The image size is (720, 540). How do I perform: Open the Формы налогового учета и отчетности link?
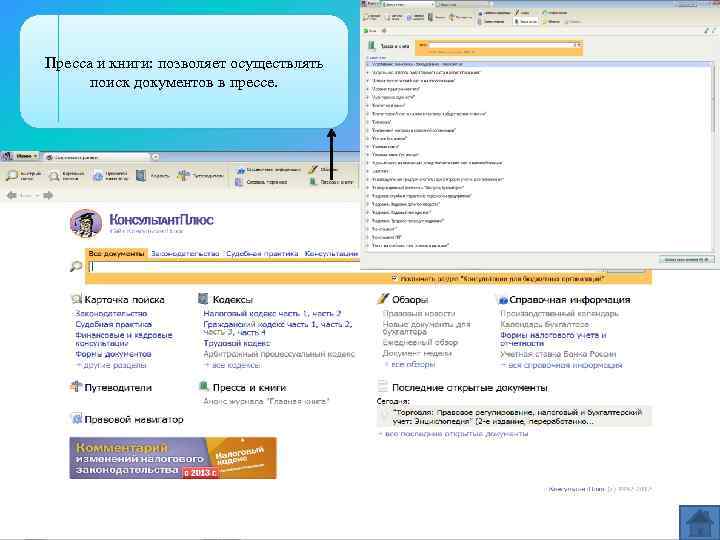tap(553, 339)
